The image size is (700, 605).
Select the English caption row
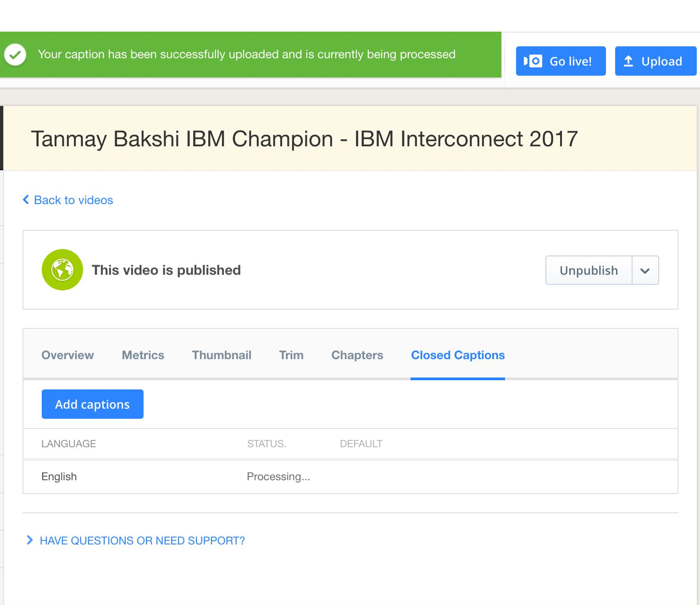350,477
